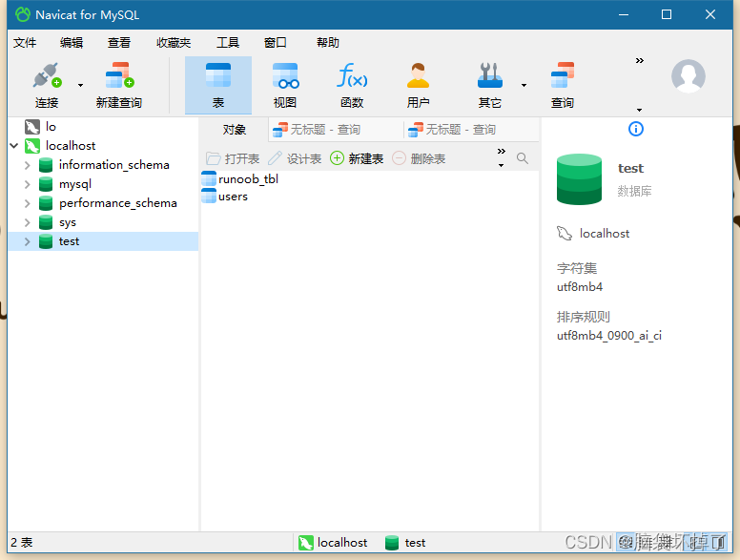Click the 打开表 button
The height and width of the screenshot is (560, 740).
click(x=233, y=158)
